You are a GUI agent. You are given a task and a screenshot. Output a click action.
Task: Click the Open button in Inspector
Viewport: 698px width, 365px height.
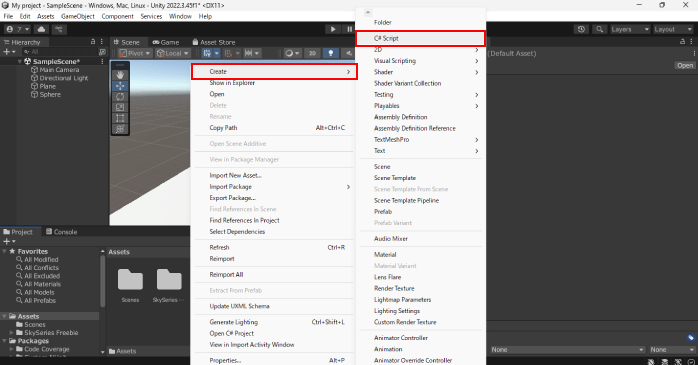tap(685, 65)
